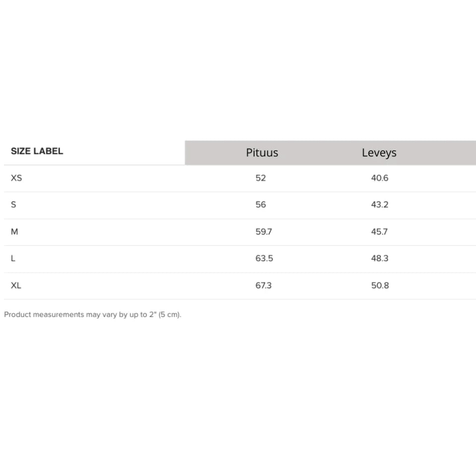Click the S size label
The image size is (476, 476).
13,205
